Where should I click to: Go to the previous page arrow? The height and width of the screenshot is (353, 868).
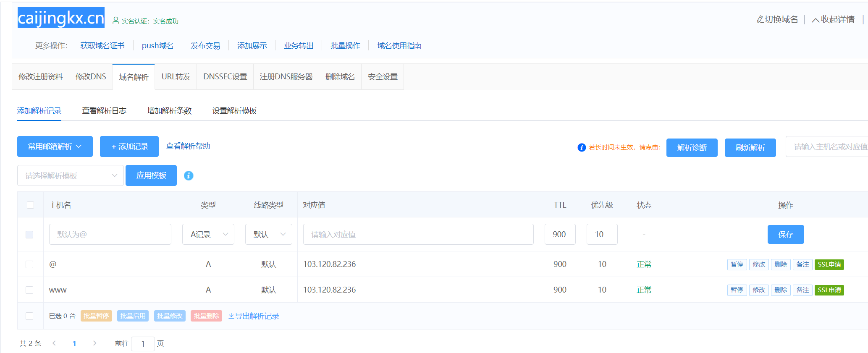(54, 343)
